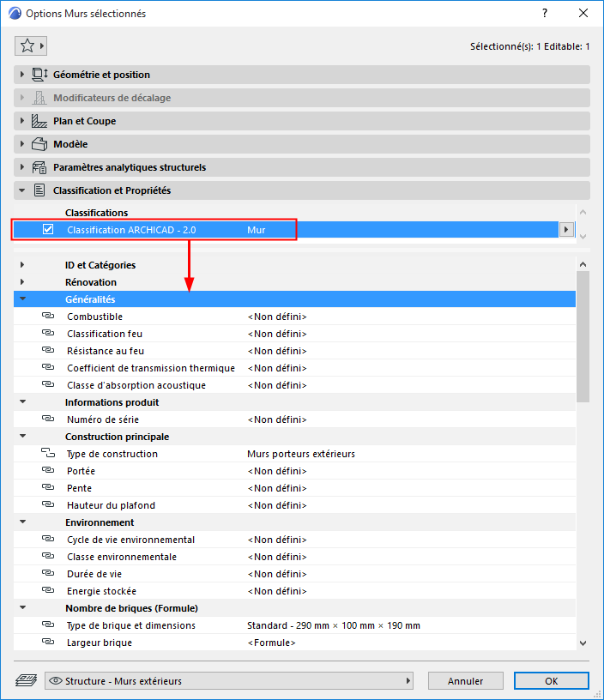Screen dimensions: 604x700
Task: Click the Plan et Coupe panel icon
Action: pyautogui.click(x=39, y=121)
